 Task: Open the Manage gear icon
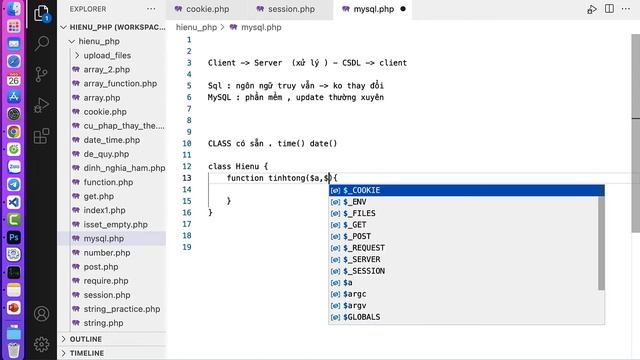42,344
